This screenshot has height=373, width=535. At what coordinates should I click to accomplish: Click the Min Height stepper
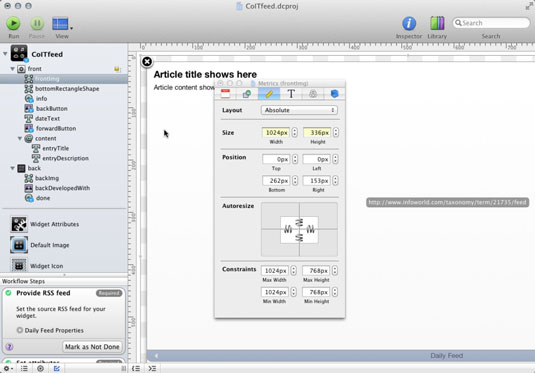pos(335,292)
